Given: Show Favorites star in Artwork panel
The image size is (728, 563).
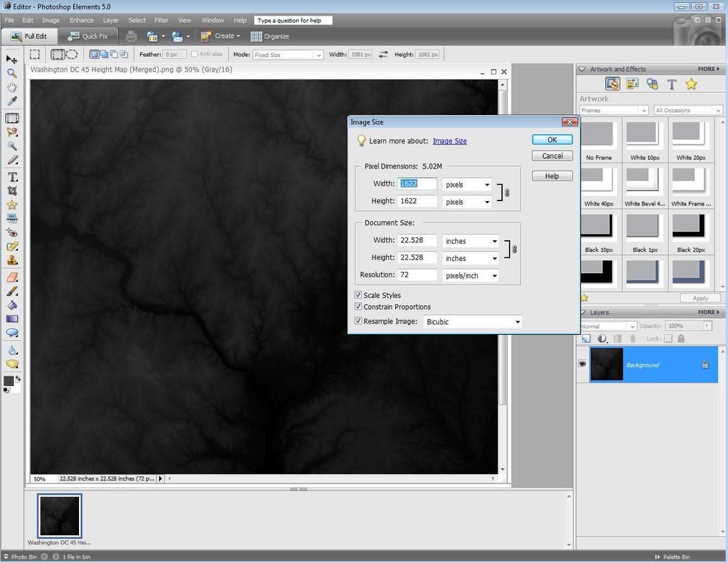Looking at the screenshot, I should pos(691,85).
